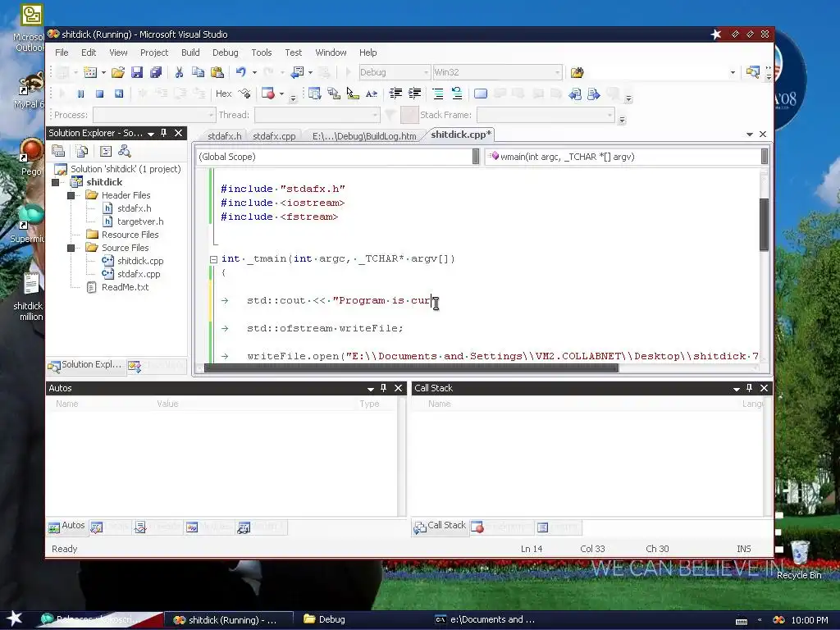Comment out the selected lines icon
The image size is (840, 630).
[x=438, y=94]
